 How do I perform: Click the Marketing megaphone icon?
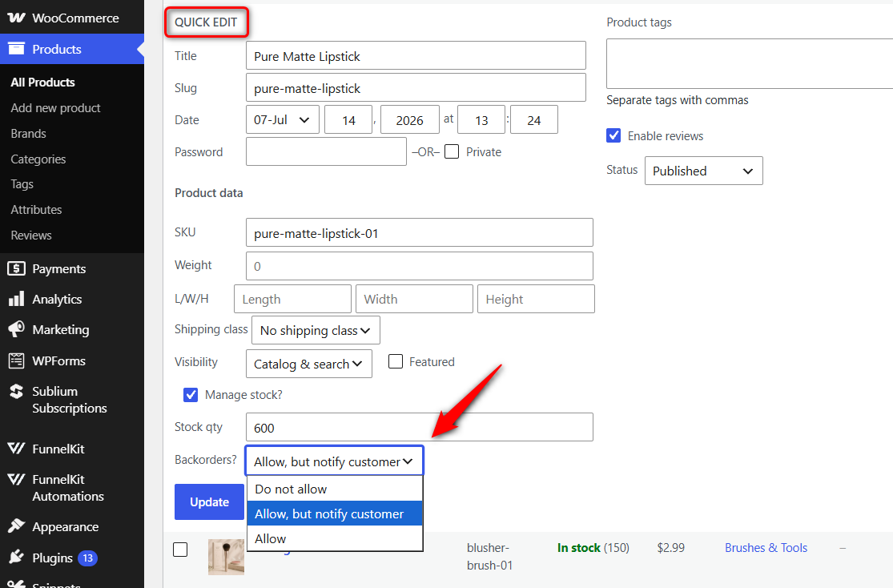(x=17, y=329)
